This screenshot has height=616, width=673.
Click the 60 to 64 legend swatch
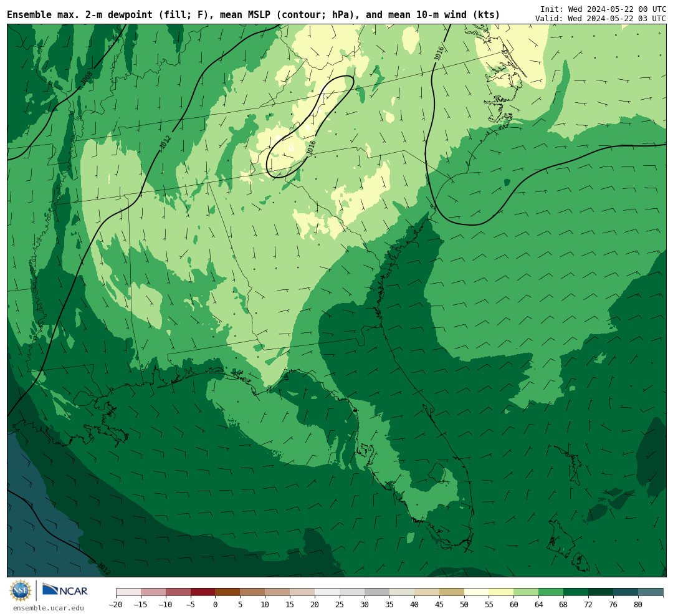pos(526,592)
